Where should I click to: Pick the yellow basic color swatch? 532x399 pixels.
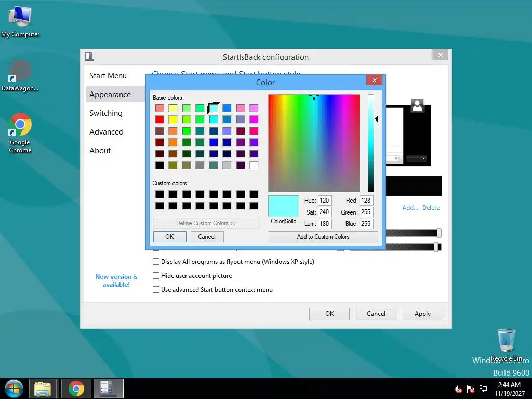coord(173,119)
